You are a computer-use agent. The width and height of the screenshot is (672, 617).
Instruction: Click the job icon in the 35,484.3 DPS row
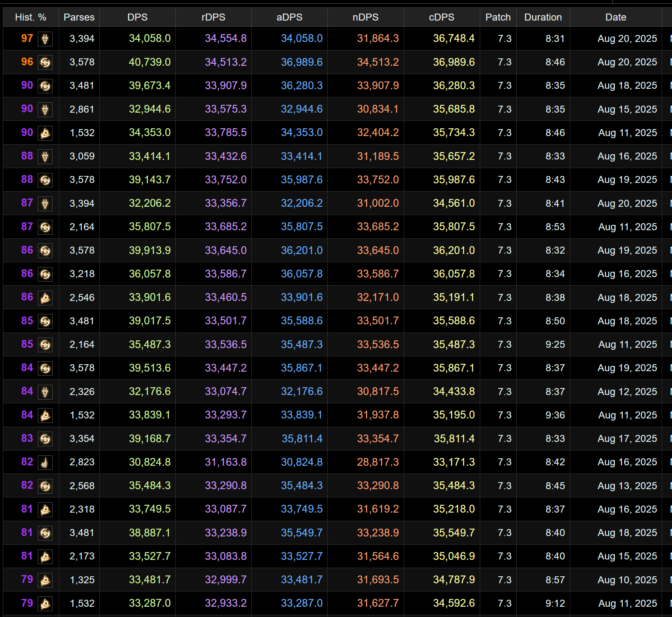click(45, 486)
